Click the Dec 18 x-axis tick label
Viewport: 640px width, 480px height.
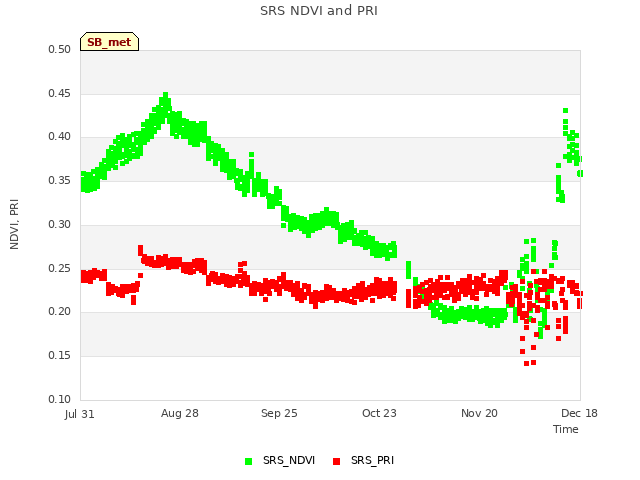tap(579, 413)
